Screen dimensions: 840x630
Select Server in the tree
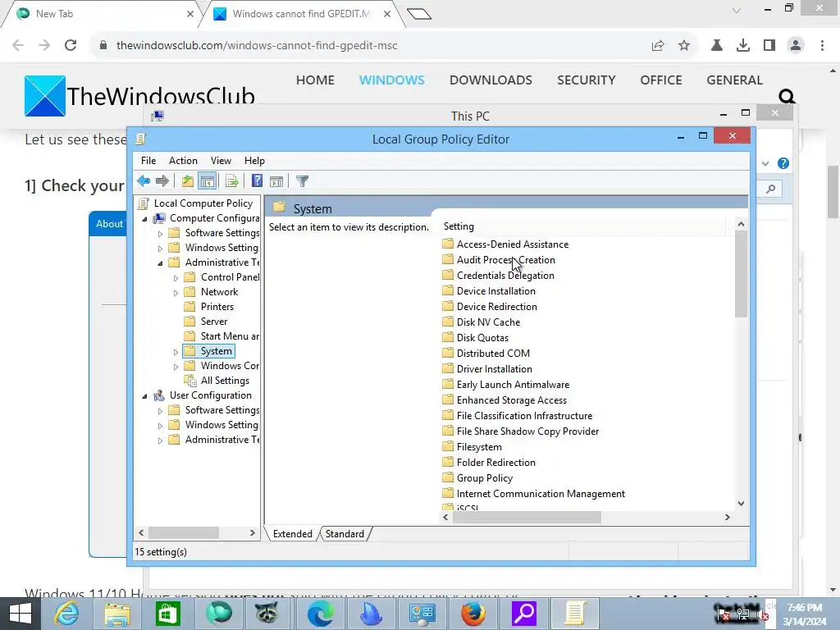click(214, 322)
